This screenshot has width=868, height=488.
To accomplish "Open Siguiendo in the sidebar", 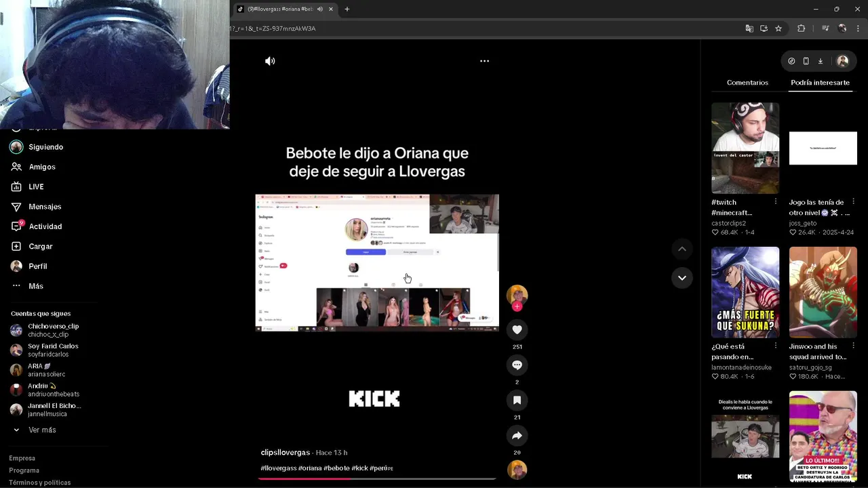I will (45, 147).
